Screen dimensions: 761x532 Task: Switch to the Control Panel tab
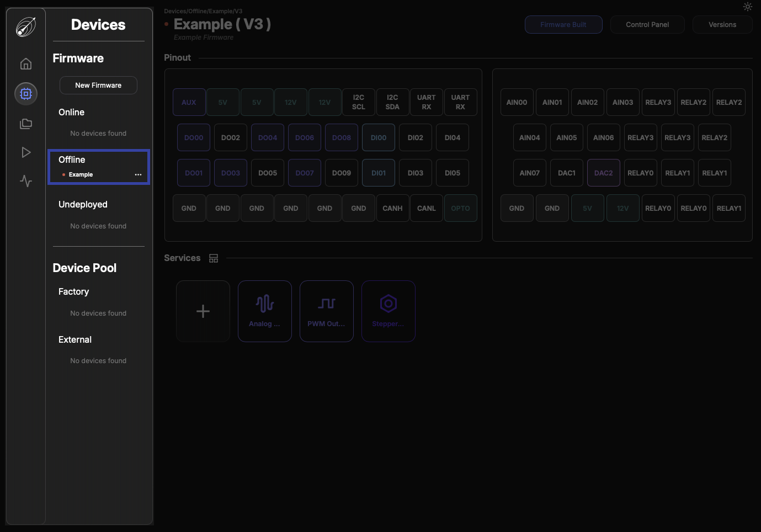pos(647,25)
